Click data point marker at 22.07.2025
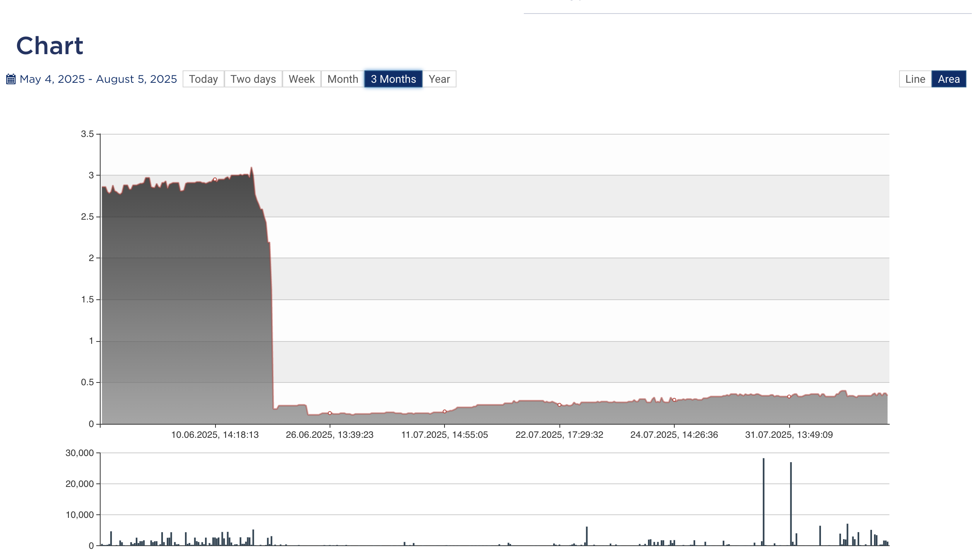The width and height of the screenshot is (978, 560). (x=559, y=405)
